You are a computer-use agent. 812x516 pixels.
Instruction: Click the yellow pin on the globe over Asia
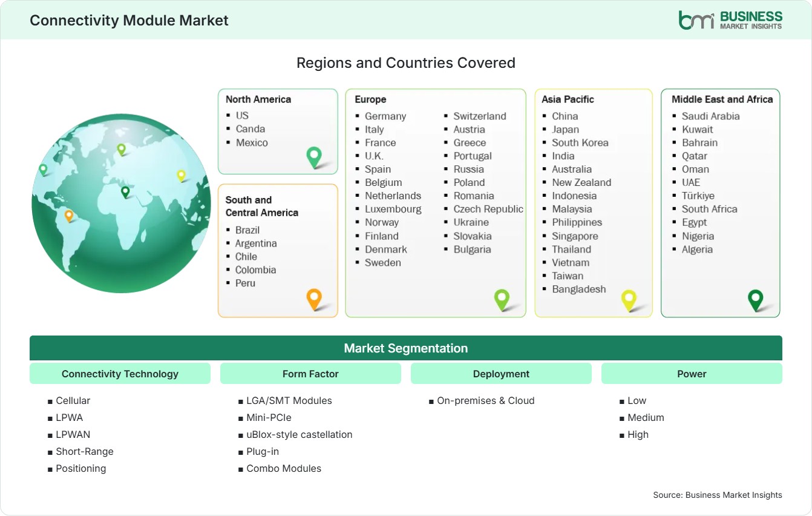coord(181,176)
